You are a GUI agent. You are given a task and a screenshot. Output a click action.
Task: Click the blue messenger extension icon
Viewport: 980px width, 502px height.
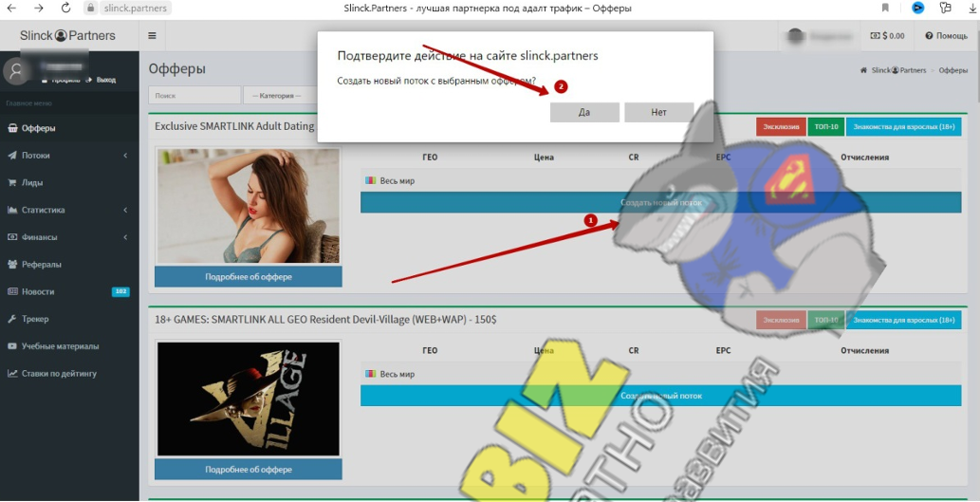[x=917, y=9]
